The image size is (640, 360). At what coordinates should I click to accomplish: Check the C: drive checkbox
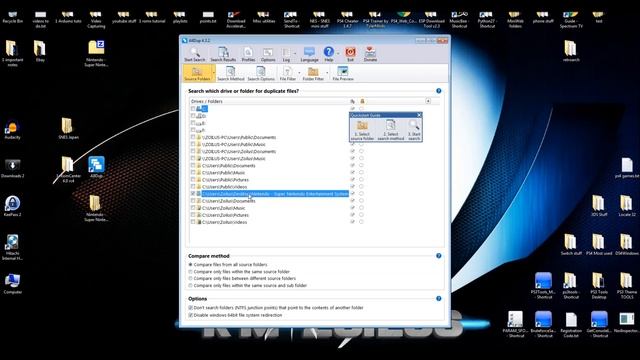coord(193,109)
